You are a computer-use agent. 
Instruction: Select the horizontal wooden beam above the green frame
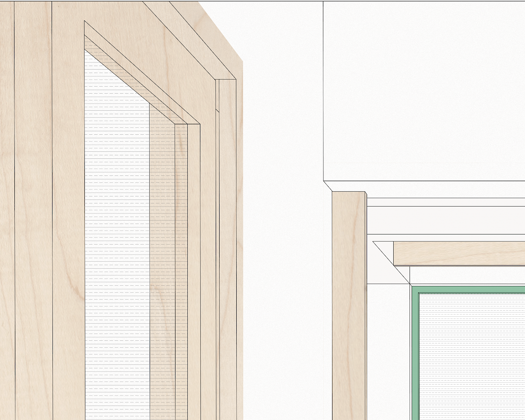pyautogui.click(x=459, y=253)
